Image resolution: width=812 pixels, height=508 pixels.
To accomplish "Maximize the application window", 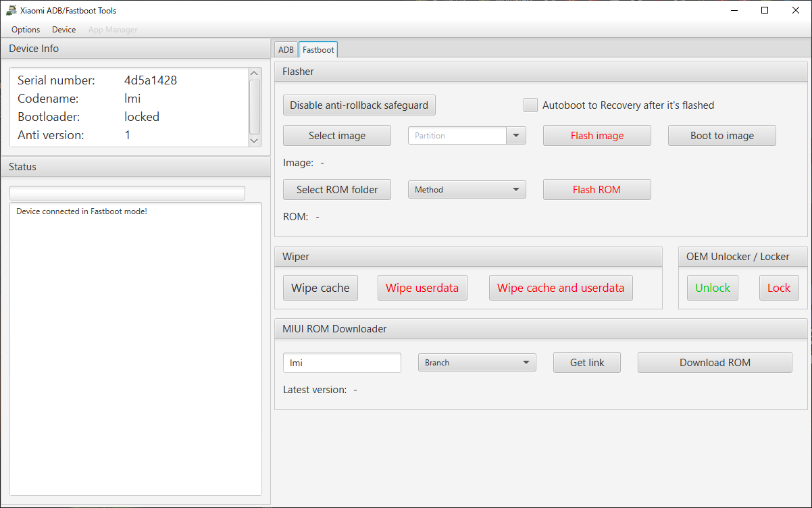I will pos(765,10).
